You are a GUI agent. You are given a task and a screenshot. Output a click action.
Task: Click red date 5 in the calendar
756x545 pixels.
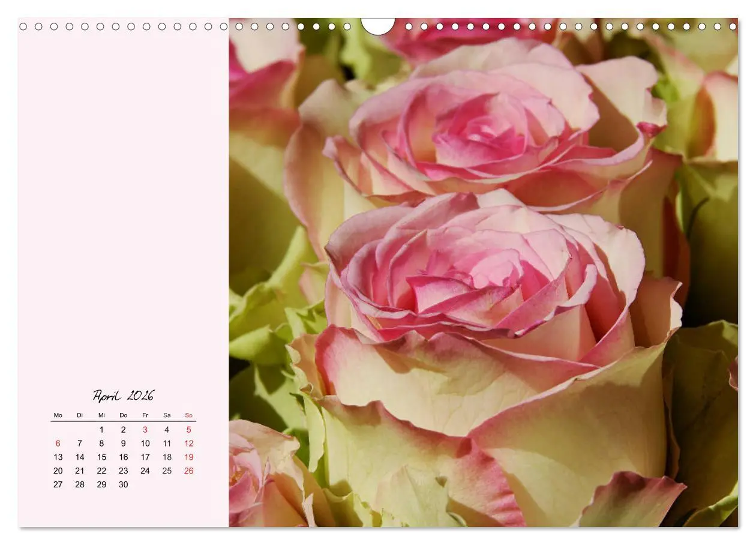click(x=188, y=430)
